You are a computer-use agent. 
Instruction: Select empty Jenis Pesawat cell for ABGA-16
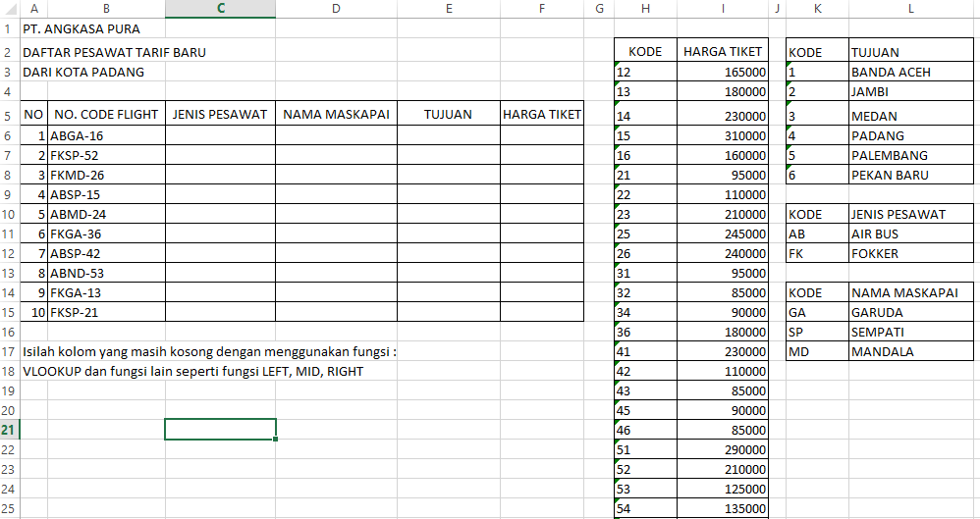tap(220, 135)
